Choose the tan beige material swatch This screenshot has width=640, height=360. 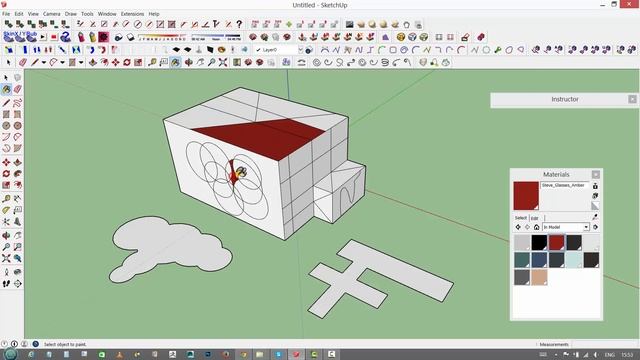539,277
